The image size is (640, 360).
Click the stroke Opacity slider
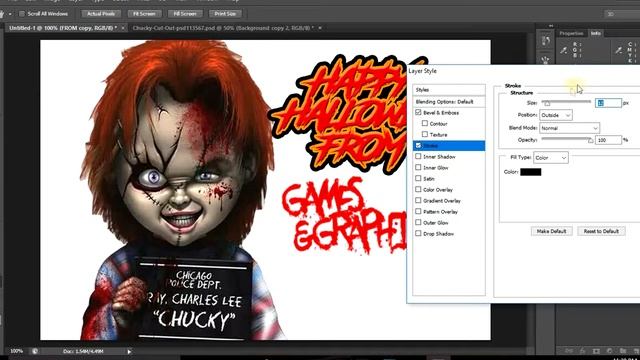(x=567, y=140)
